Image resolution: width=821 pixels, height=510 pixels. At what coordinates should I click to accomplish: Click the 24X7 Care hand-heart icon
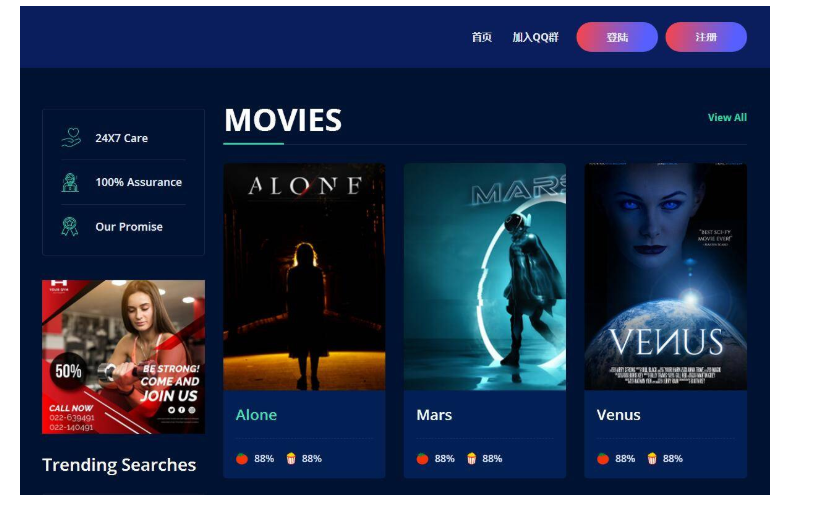point(70,138)
